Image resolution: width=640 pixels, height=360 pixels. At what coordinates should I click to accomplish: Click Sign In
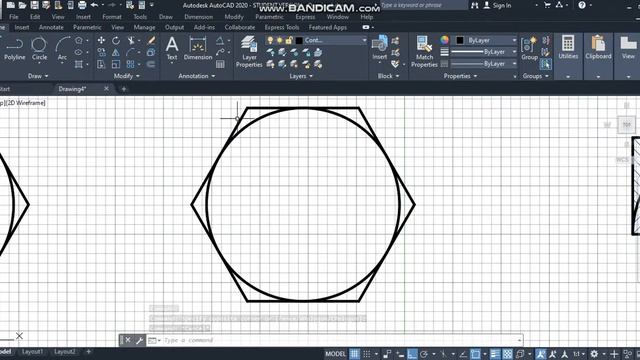click(502, 5)
